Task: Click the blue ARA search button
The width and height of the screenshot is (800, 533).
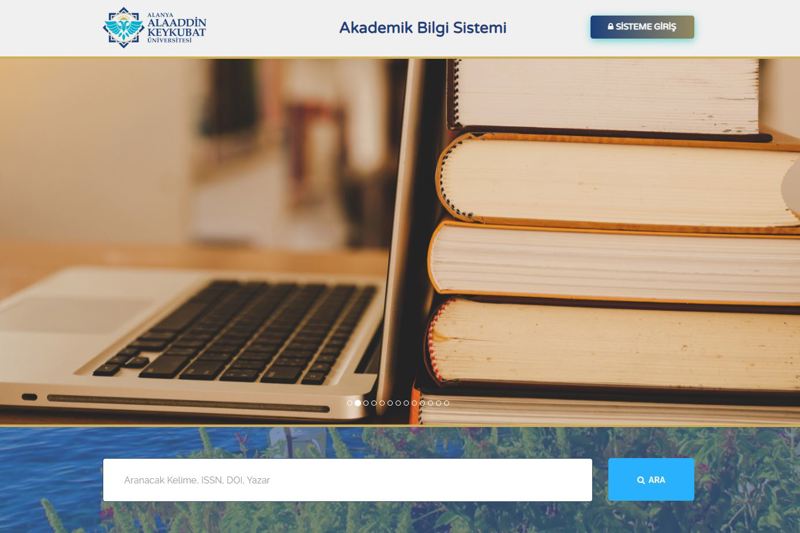Action: tap(651, 479)
